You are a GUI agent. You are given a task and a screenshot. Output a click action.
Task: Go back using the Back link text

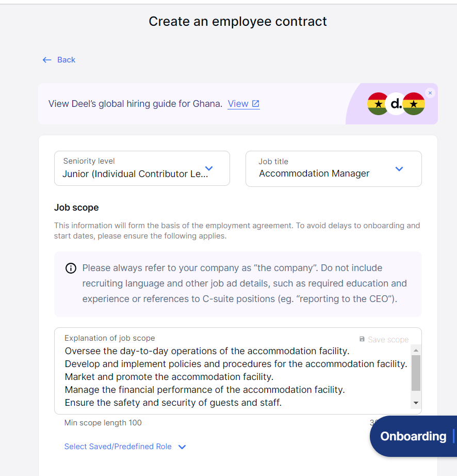(x=66, y=60)
